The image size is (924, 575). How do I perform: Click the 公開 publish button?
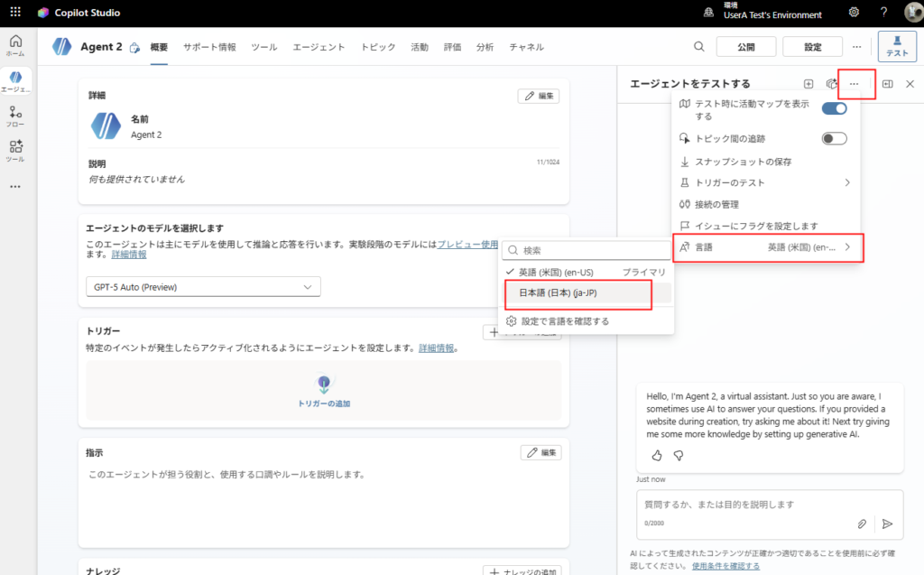coord(744,47)
